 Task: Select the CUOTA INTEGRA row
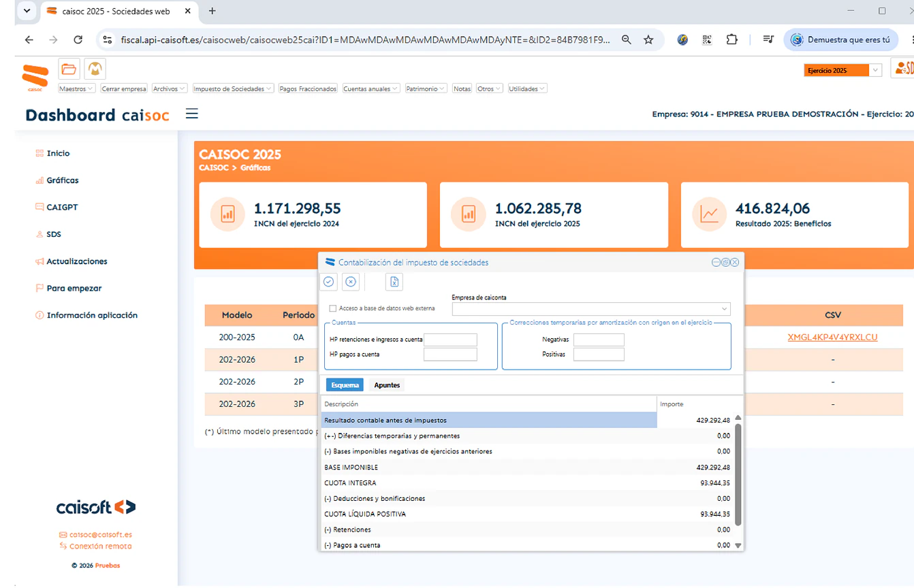click(528, 483)
